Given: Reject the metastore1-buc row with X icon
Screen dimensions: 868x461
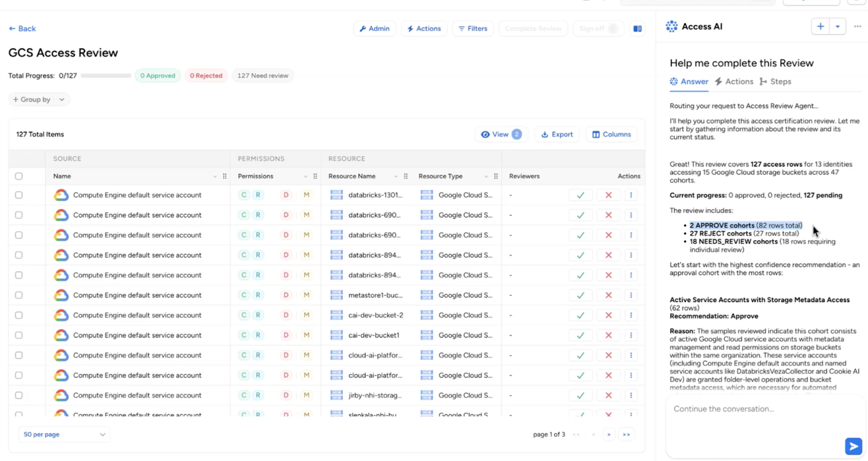Looking at the screenshot, I should (x=608, y=295).
